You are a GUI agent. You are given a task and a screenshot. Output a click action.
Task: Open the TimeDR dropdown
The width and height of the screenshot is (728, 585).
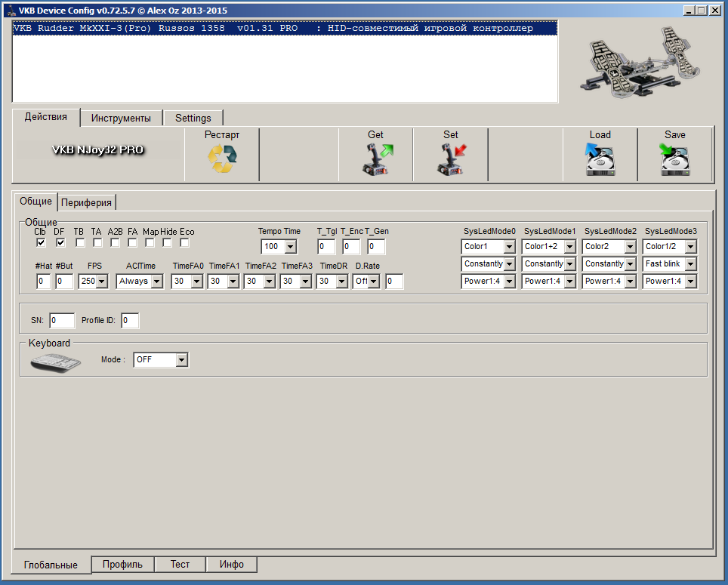coord(341,281)
